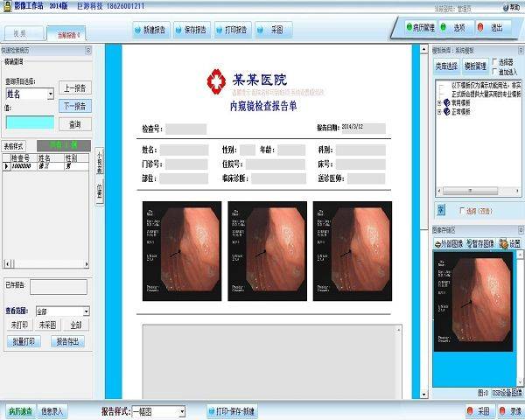
Task: Toggle the 选择器 checkbox
Action: coord(494,62)
